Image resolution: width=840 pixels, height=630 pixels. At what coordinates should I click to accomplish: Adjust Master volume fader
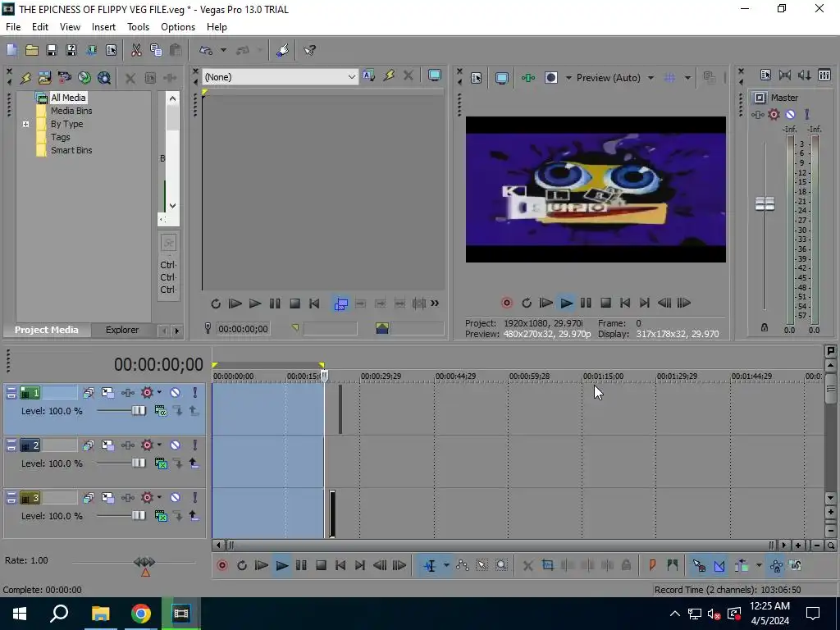click(765, 204)
